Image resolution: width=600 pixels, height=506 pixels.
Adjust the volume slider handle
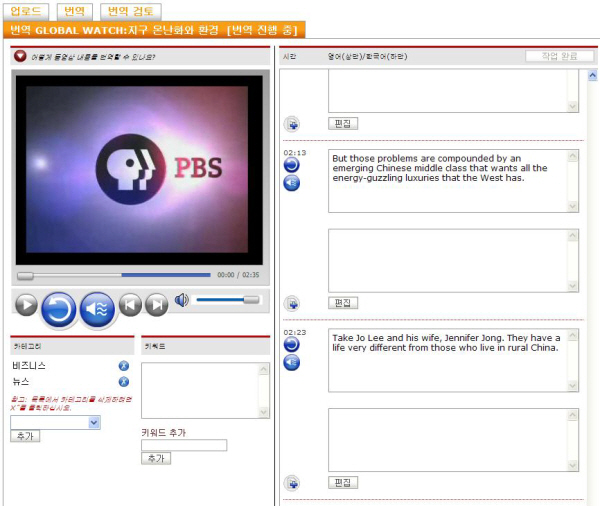251,300
